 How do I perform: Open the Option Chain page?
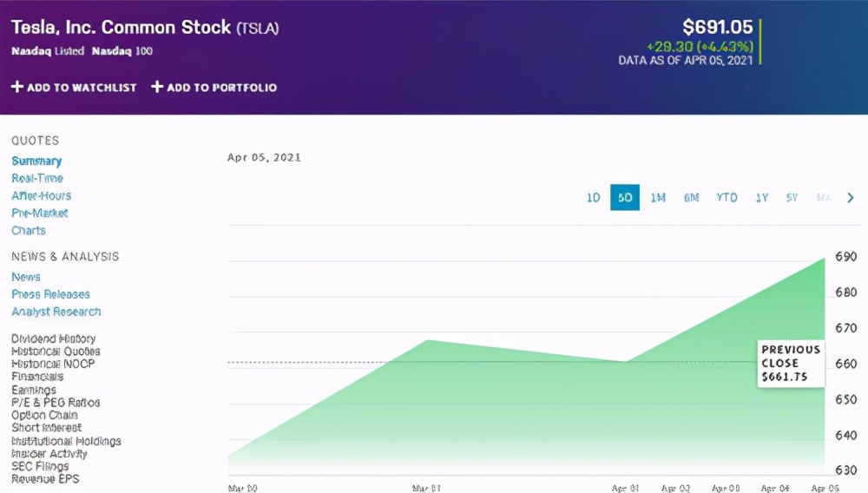coord(44,415)
